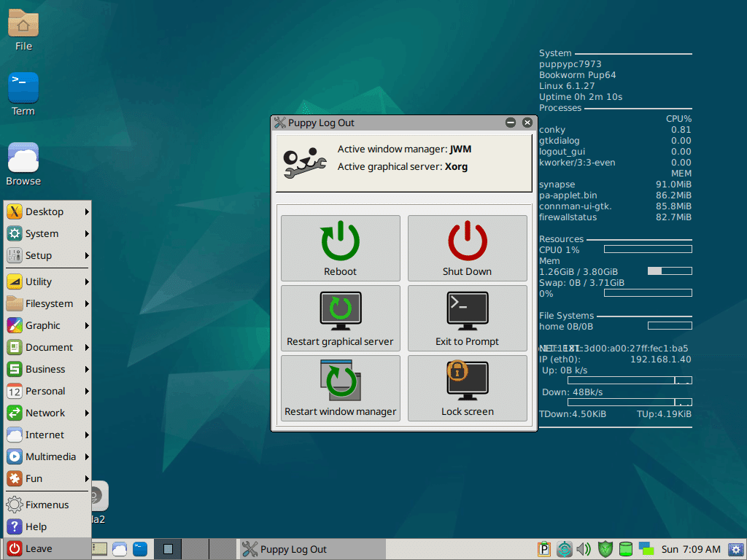Open the Filesystem menu entry
747x560 pixels.
click(x=47, y=303)
